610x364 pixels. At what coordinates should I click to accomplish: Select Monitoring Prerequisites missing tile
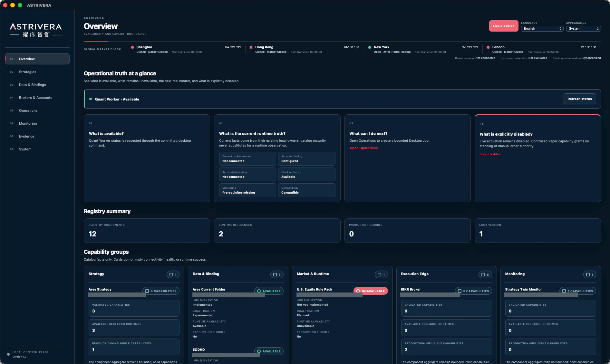[247, 190]
